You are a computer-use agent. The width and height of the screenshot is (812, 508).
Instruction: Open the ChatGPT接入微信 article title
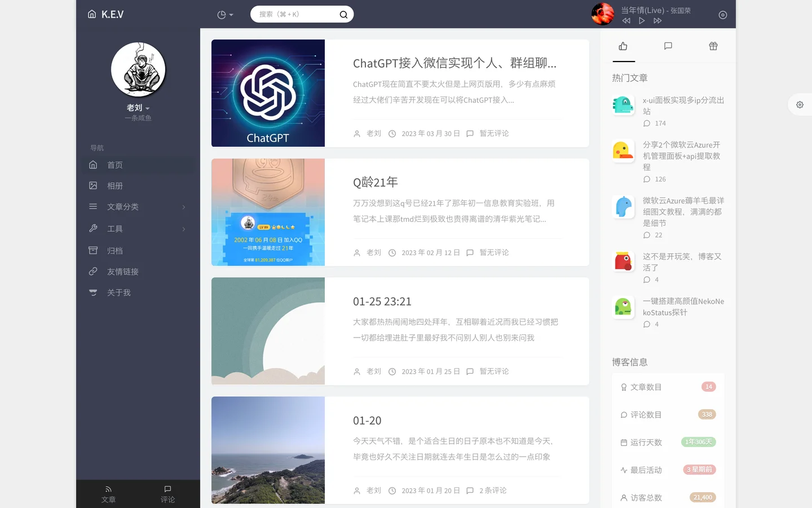[x=454, y=63]
